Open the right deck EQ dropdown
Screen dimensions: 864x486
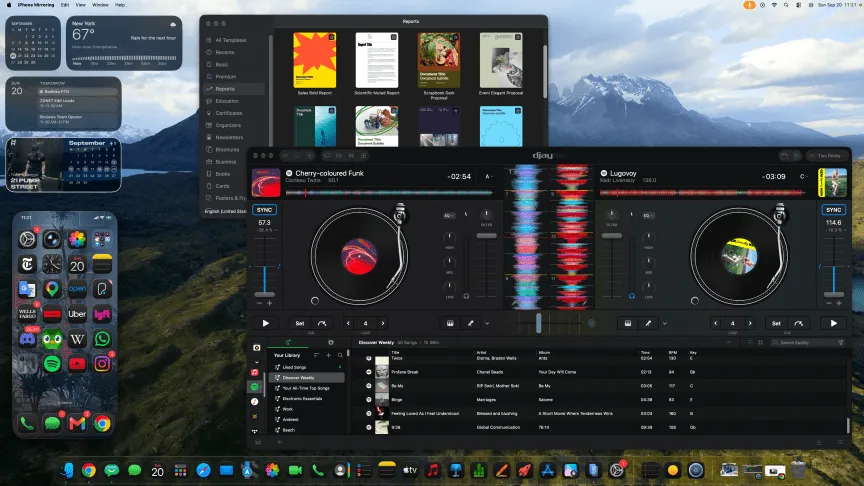(648, 215)
